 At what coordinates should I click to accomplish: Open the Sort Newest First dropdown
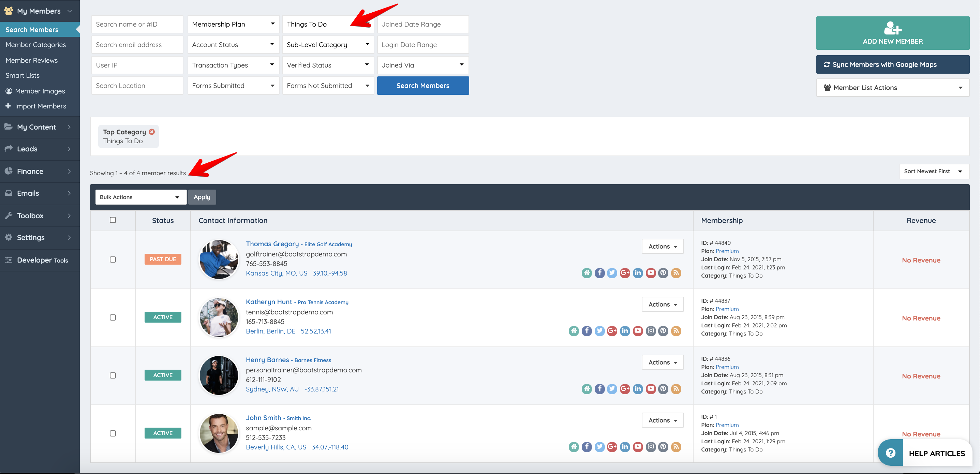click(934, 171)
